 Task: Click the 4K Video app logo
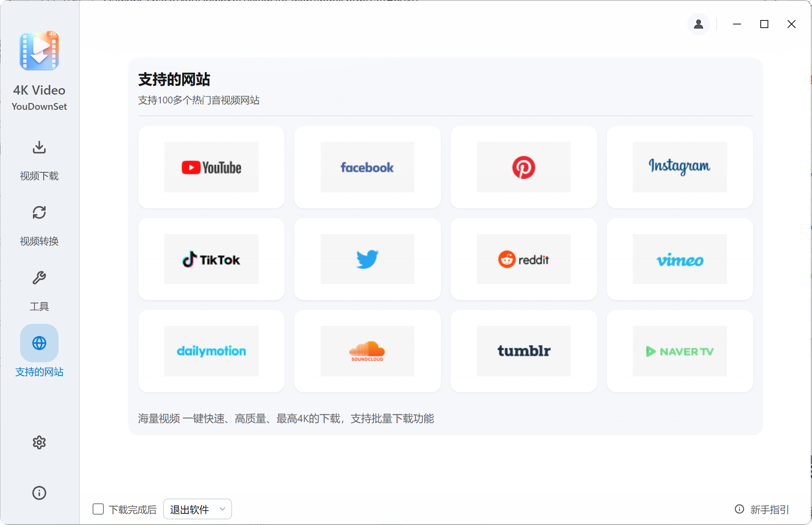(x=39, y=51)
